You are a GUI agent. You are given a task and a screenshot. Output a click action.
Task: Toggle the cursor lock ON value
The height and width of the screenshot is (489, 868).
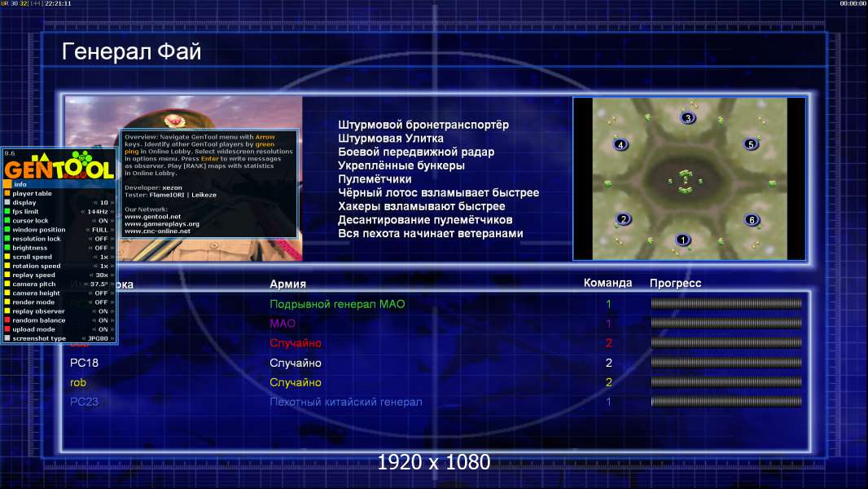(x=103, y=220)
